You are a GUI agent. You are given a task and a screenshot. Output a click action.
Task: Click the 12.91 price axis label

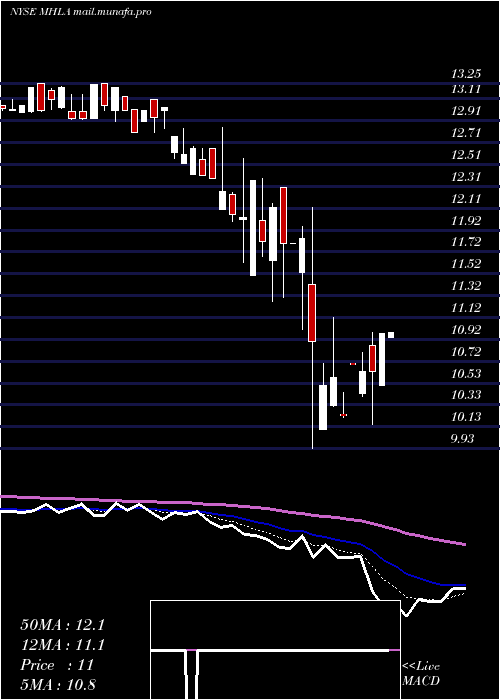coord(466,111)
